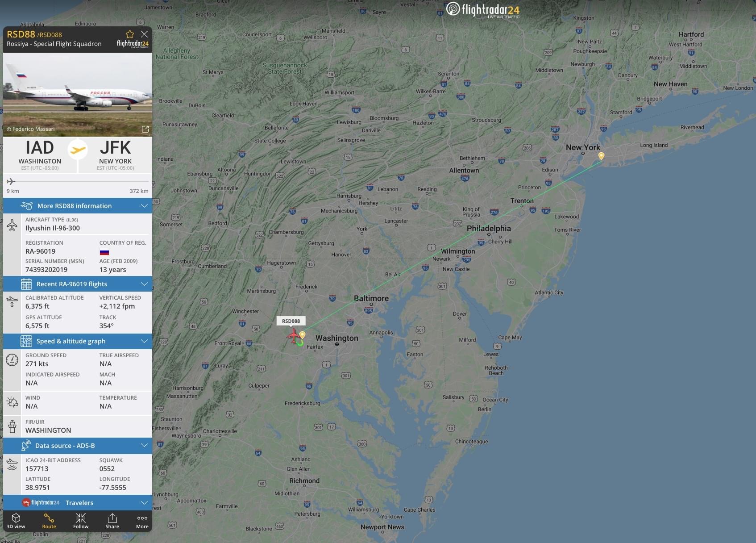Open aircraft photo in external link icon
The image size is (756, 543).
coord(145,129)
